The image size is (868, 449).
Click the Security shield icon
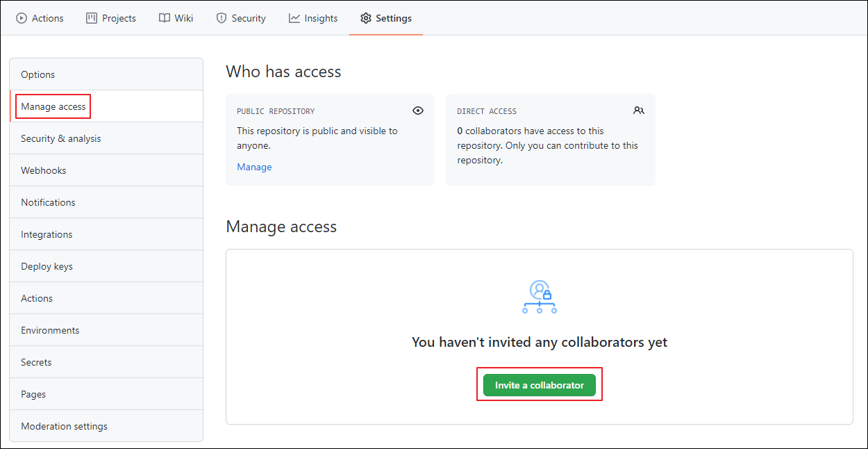pyautogui.click(x=222, y=18)
